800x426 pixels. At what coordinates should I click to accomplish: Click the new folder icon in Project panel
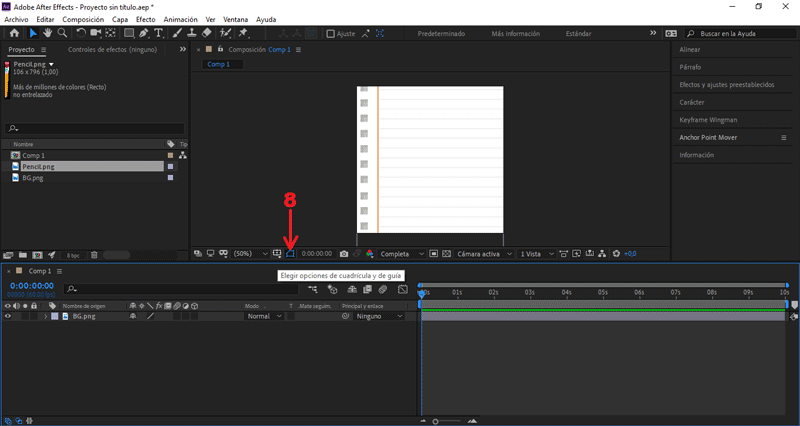click(x=22, y=255)
